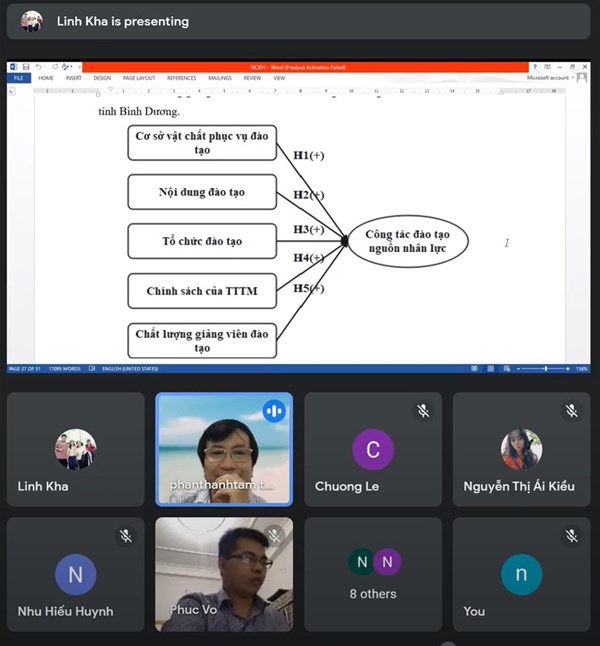
Task: Click the muted mic icon on 8 others tile
Action: click(x=422, y=536)
